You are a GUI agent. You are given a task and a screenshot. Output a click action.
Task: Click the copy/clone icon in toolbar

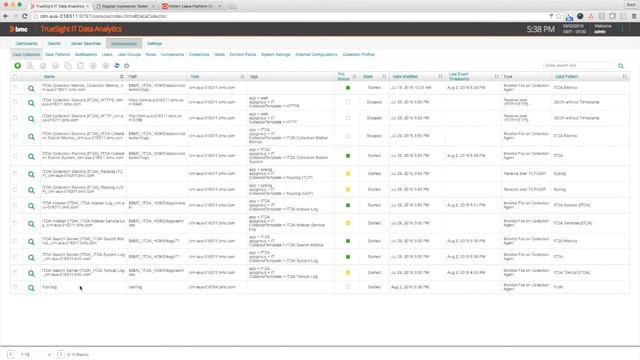point(68,66)
